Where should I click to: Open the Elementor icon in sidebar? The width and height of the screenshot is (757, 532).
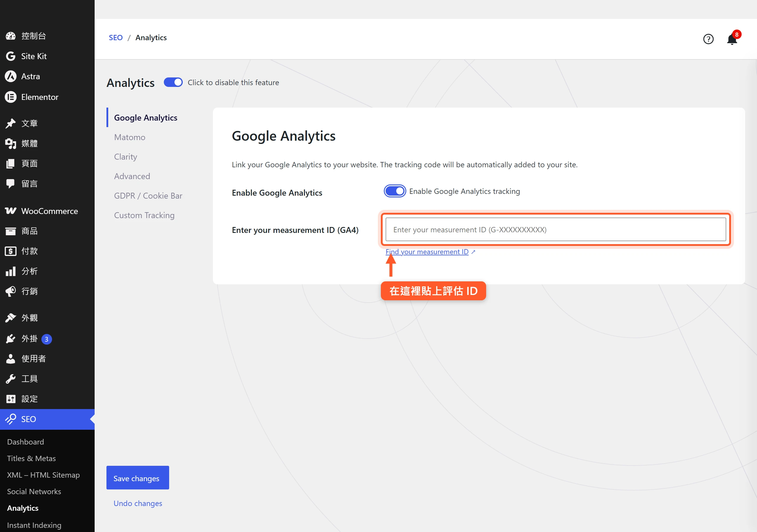click(11, 97)
